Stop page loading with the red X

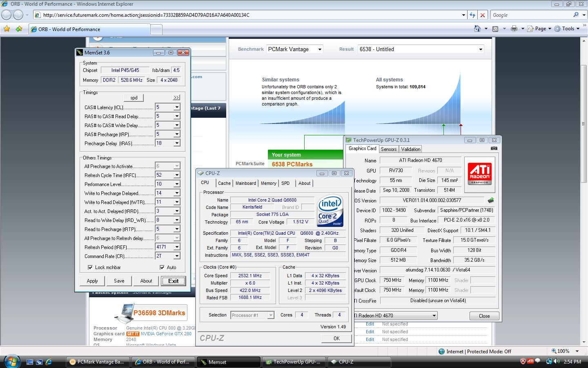(482, 15)
